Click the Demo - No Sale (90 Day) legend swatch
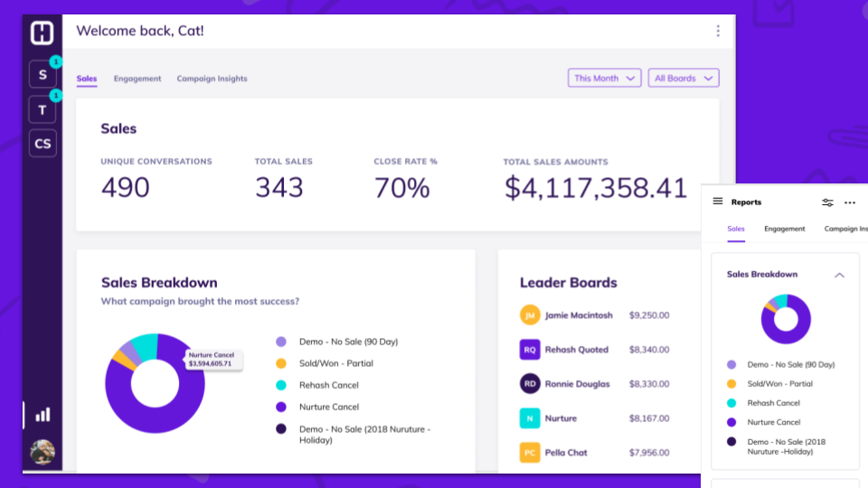 tap(281, 342)
